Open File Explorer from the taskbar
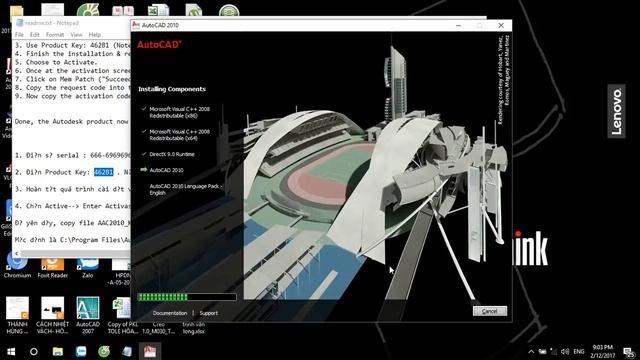The width and height of the screenshot is (640, 360). (x=58, y=351)
